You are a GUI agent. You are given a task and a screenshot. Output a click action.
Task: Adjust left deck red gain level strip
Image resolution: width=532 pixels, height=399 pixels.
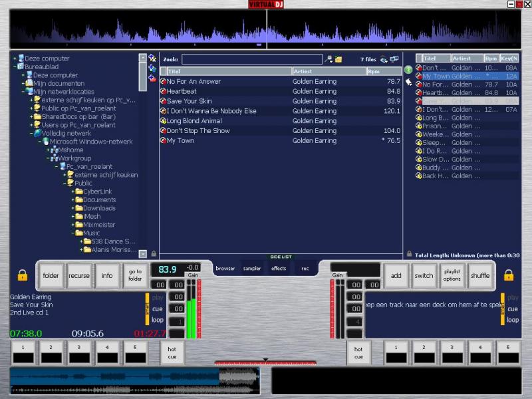[199, 309]
